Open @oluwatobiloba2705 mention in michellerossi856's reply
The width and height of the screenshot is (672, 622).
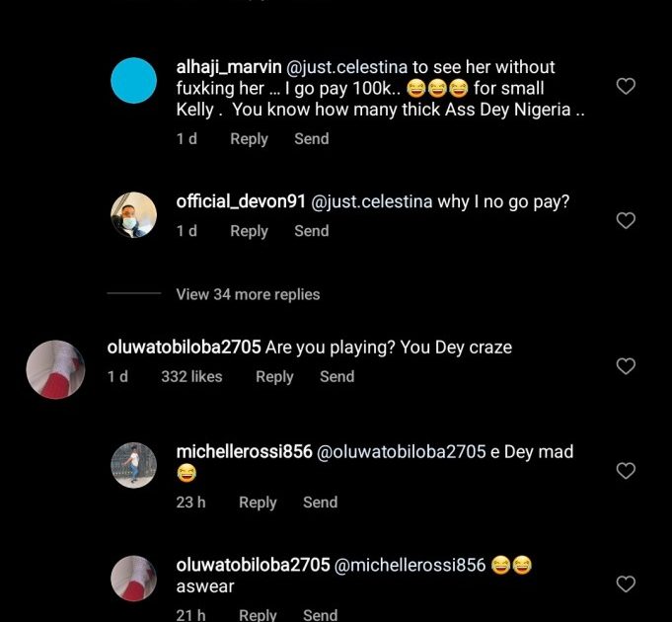pos(401,452)
